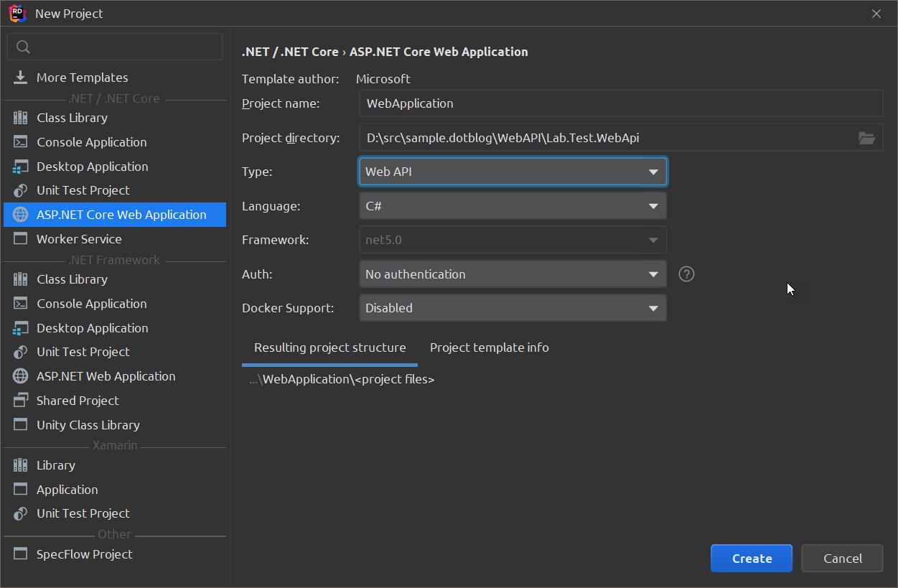Viewport: 898px width, 588px height.
Task: Click the Auth help question mark
Action: pyautogui.click(x=686, y=274)
